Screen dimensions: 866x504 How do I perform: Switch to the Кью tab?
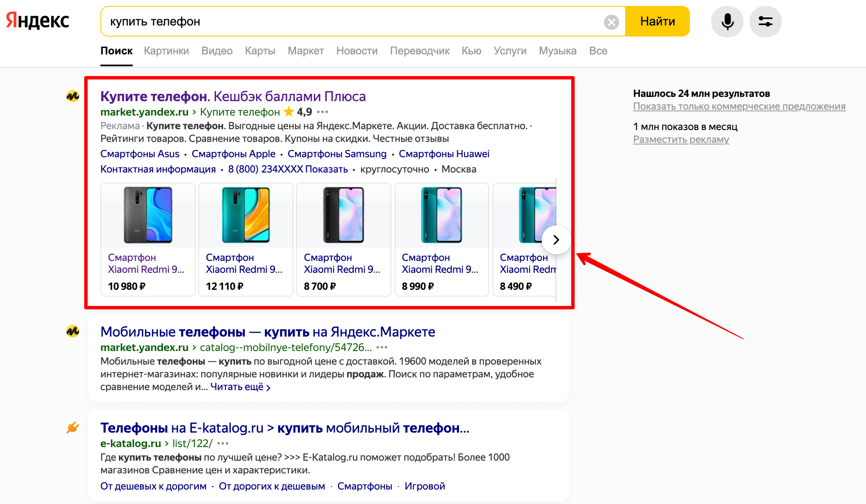coord(471,51)
